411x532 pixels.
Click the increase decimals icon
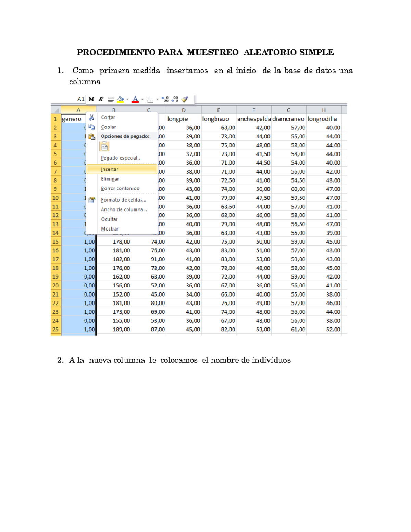(x=165, y=99)
